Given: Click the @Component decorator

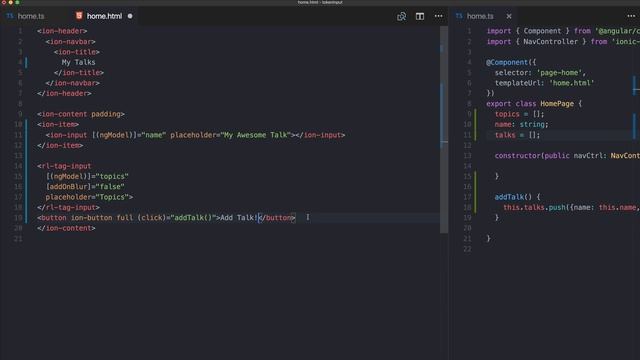Looking at the screenshot, I should pos(511,62).
